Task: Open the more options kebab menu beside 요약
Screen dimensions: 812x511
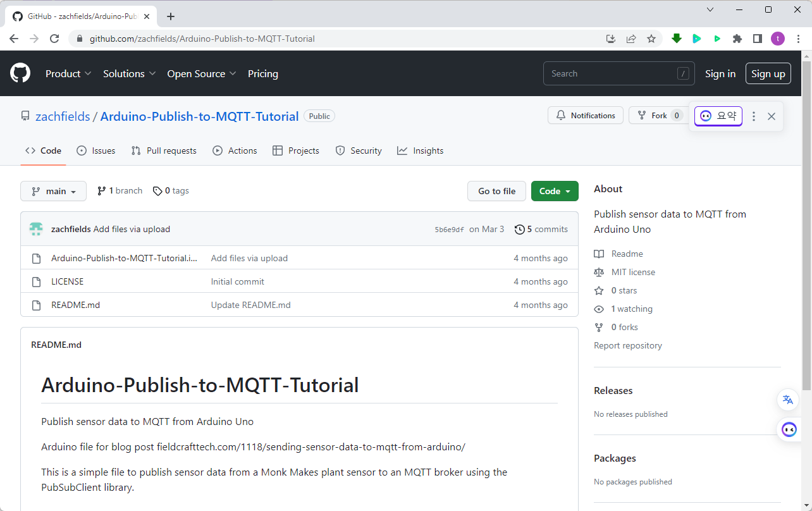Action: point(754,116)
